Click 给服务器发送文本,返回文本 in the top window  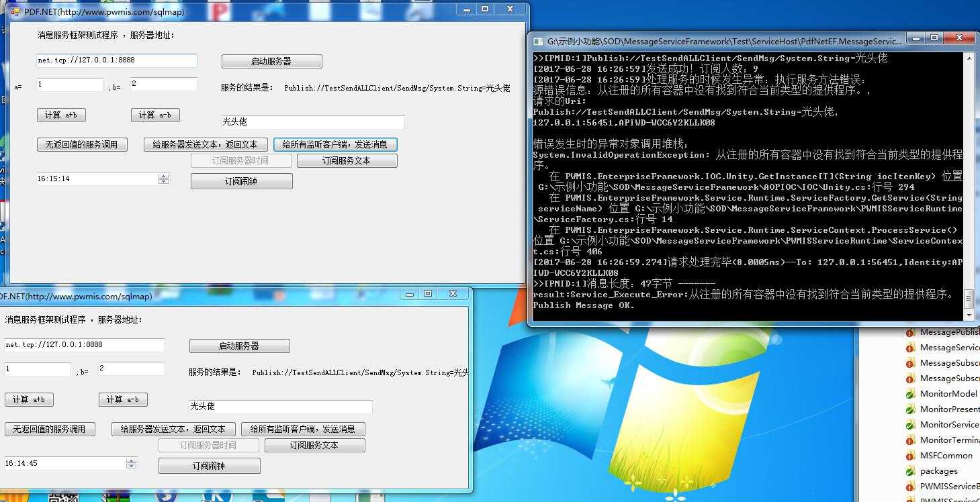(x=206, y=144)
